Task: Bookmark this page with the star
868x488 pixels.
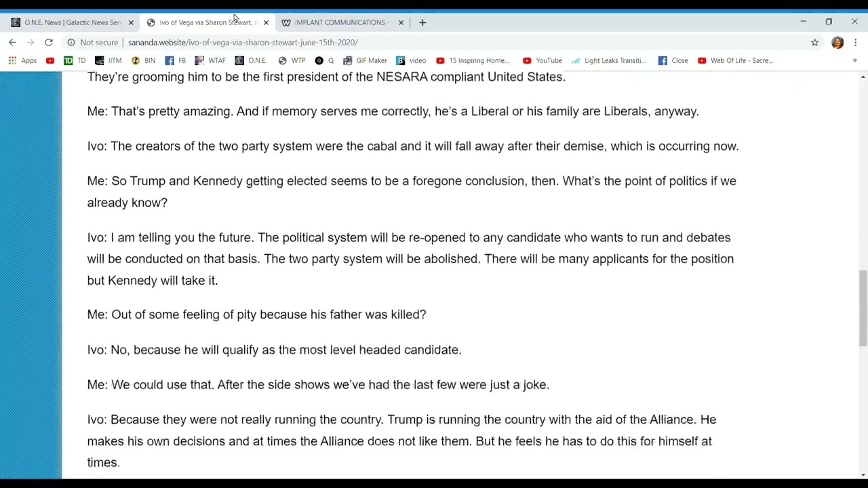Action: point(814,42)
